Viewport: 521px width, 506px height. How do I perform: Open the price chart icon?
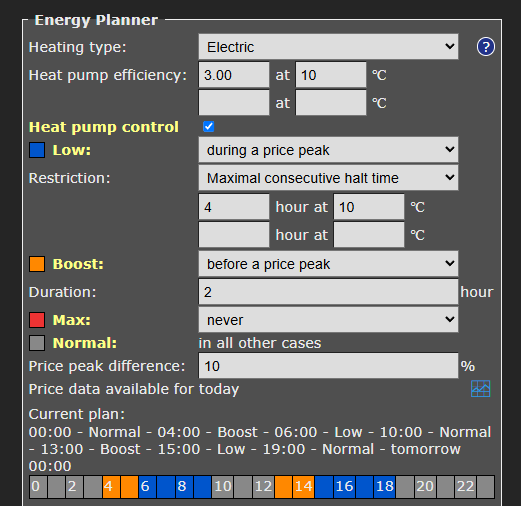pos(481,389)
